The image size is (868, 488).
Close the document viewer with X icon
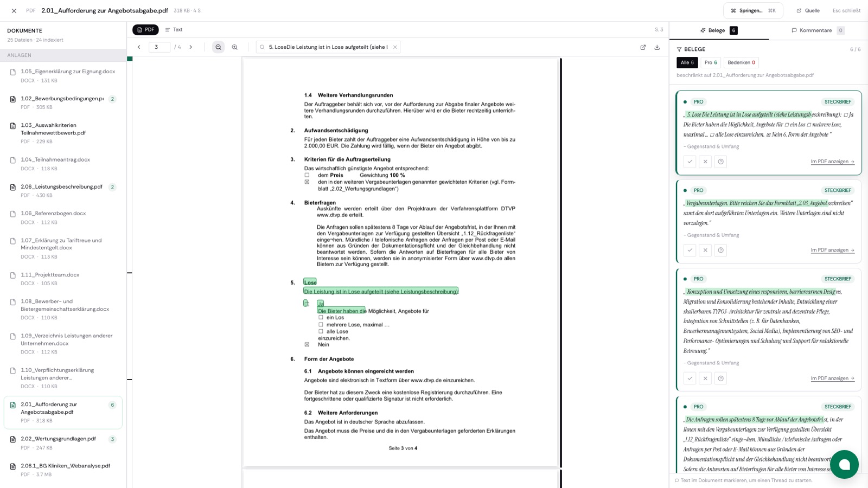(x=14, y=11)
